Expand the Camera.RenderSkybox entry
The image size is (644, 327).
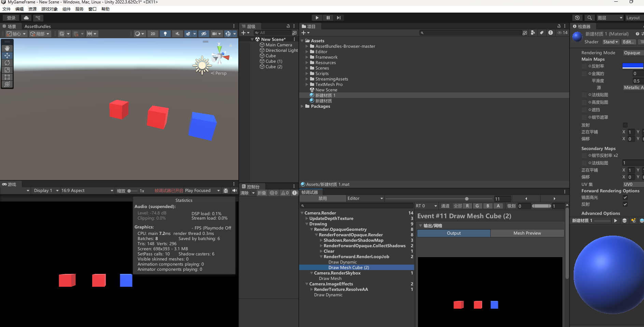coord(311,273)
